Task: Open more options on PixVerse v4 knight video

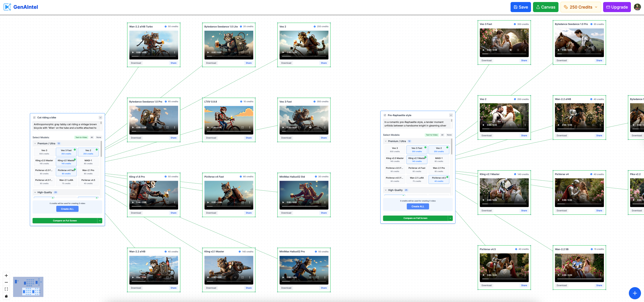Action: [600, 200]
